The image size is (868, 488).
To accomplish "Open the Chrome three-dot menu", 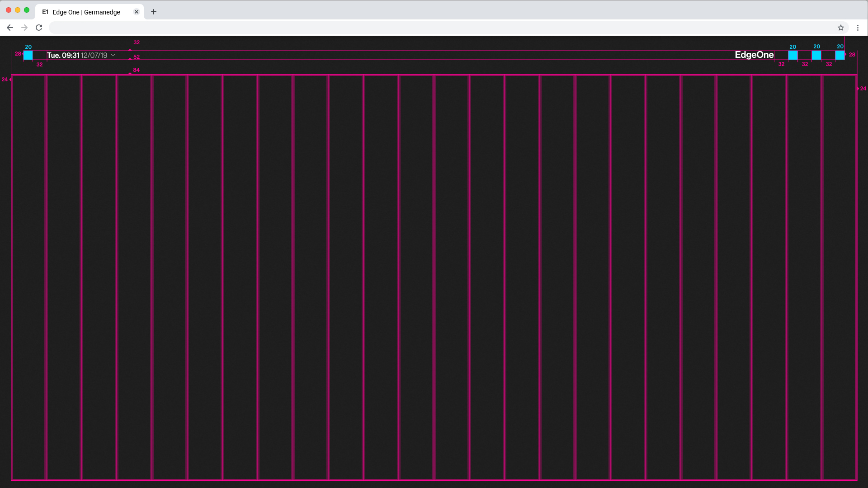I will 858,28.
